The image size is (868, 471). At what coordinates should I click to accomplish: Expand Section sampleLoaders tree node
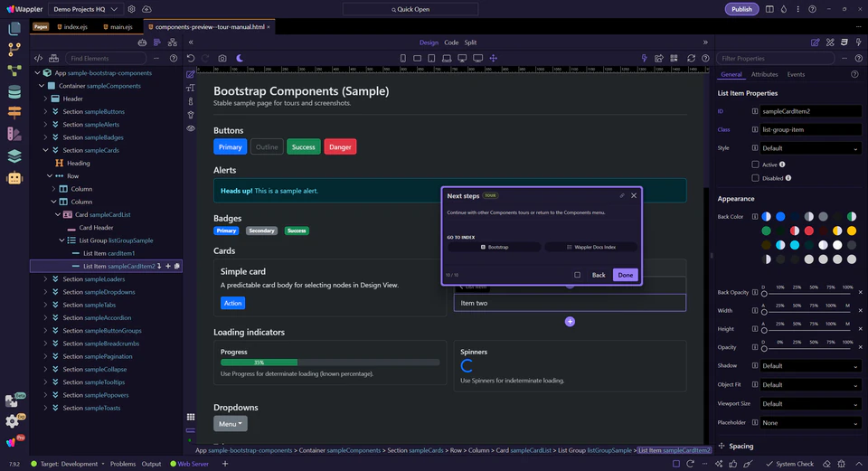(45, 279)
